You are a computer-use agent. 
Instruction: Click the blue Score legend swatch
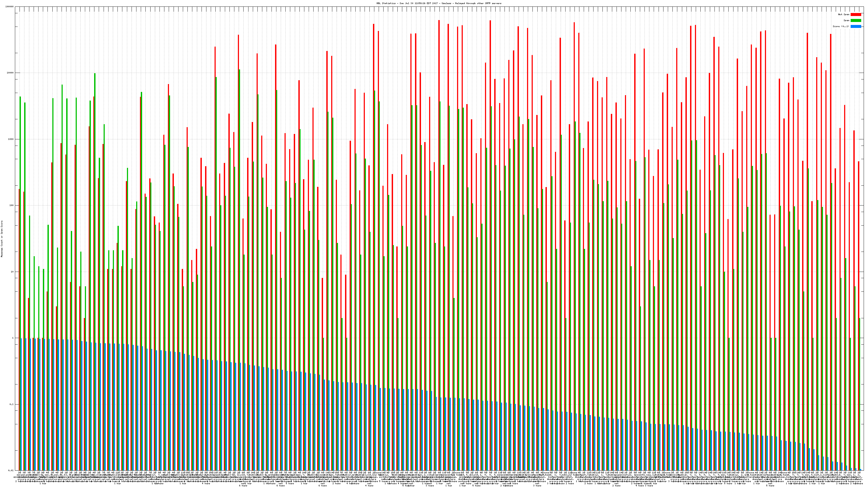click(856, 26)
